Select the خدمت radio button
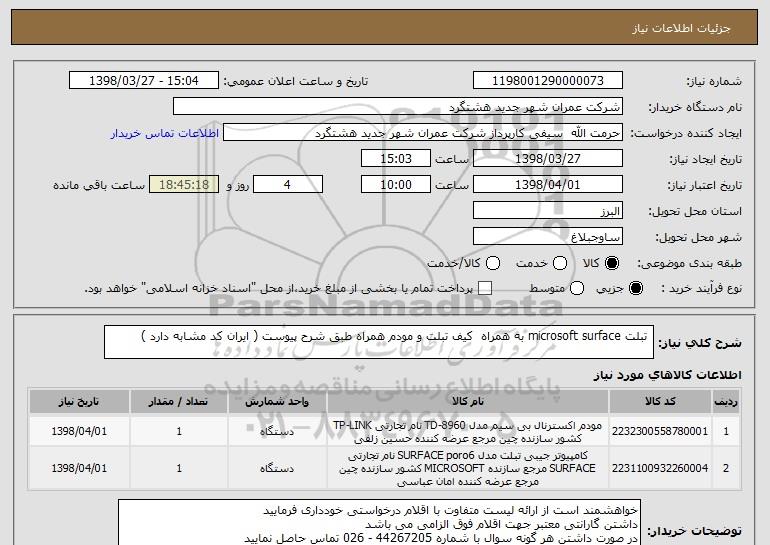This screenshot has height=545, width=770. pos(560,263)
